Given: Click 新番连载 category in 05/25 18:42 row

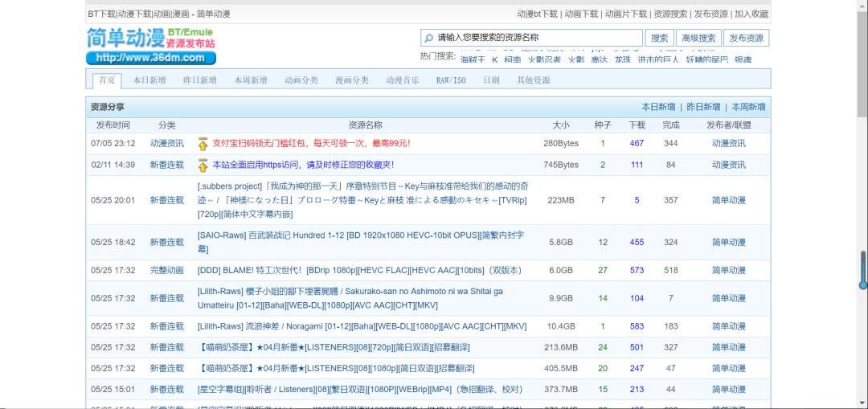Looking at the screenshot, I should click(x=166, y=243).
